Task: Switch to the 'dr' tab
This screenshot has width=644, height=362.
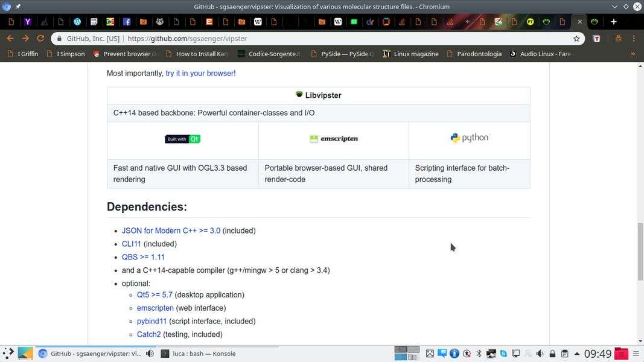Action: point(370,22)
